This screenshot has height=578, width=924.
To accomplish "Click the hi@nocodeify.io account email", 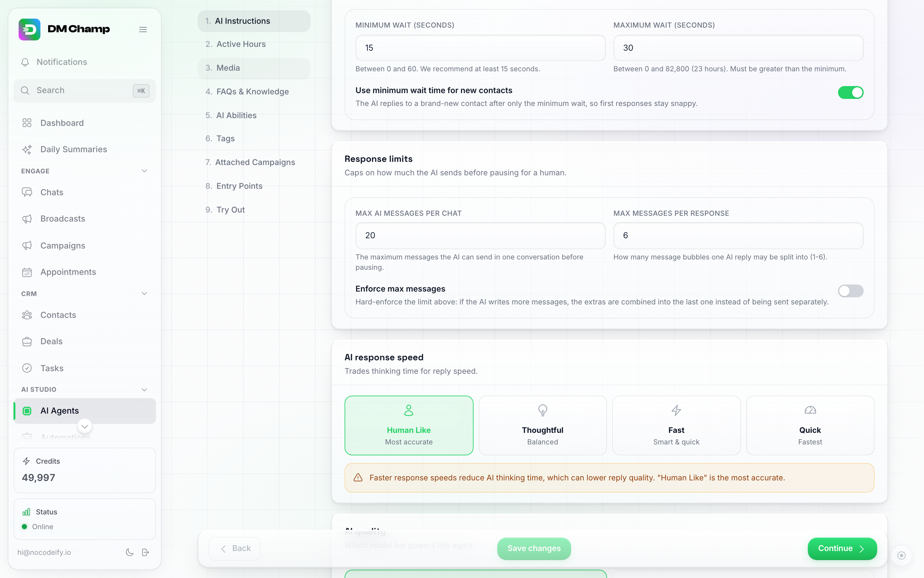I will coord(44,552).
